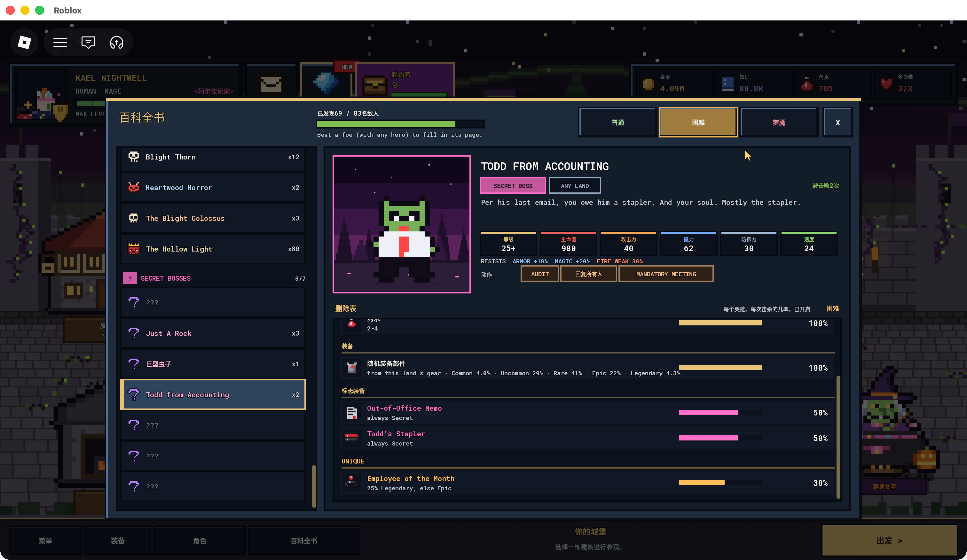Click the 回复所有人 action button
The width and height of the screenshot is (967, 560).
point(588,274)
